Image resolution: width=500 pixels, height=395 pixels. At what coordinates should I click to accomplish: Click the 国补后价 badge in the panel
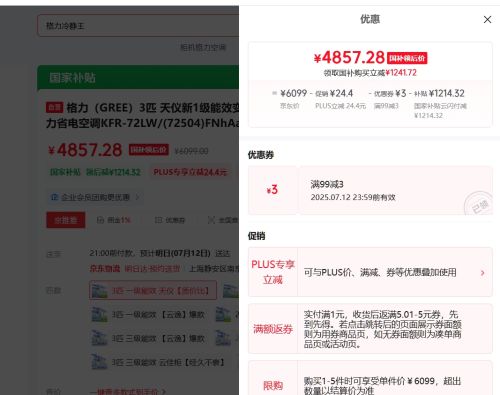click(407, 58)
